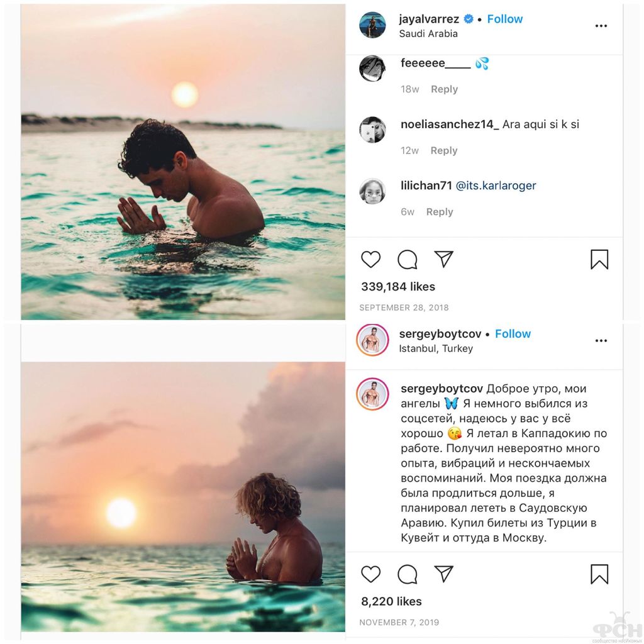Open comment bubble on jayalvarrez post
Viewport: 644px width, 644px height.
pyautogui.click(x=408, y=259)
